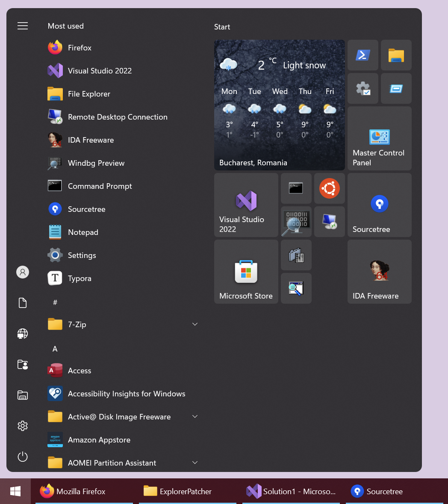Open Command Prompt from the Most used list

[123, 186]
